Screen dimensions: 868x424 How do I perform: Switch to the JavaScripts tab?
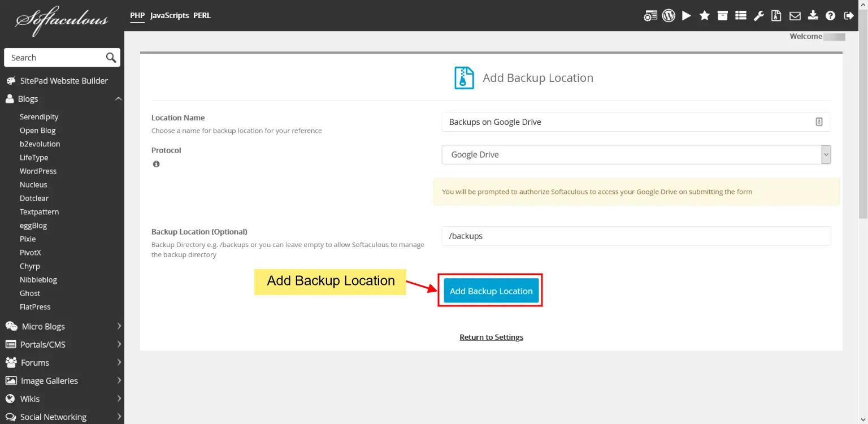coord(169,15)
